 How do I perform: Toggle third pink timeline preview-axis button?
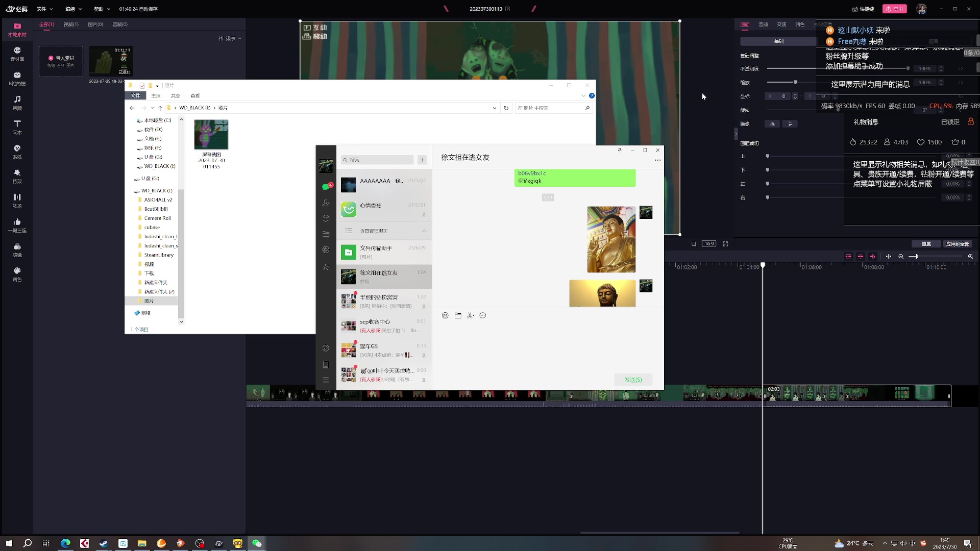click(873, 257)
